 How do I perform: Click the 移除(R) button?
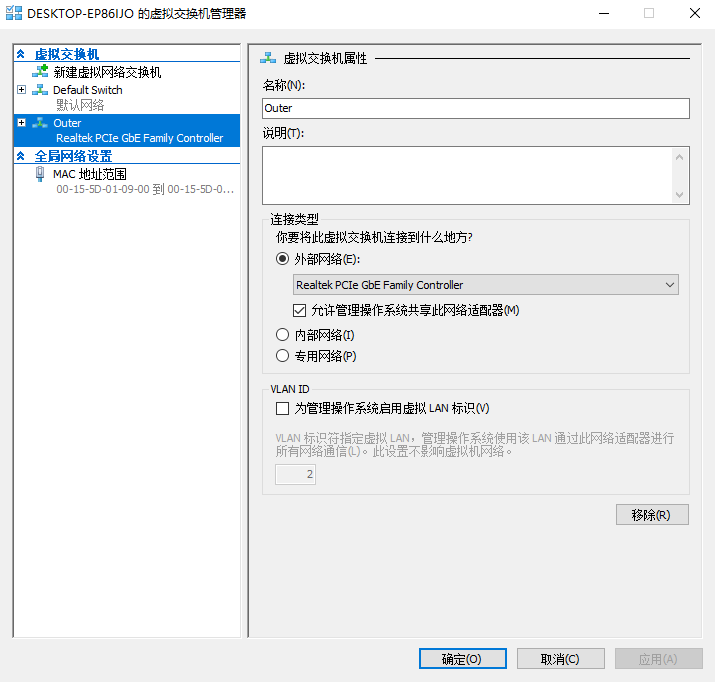pos(652,515)
